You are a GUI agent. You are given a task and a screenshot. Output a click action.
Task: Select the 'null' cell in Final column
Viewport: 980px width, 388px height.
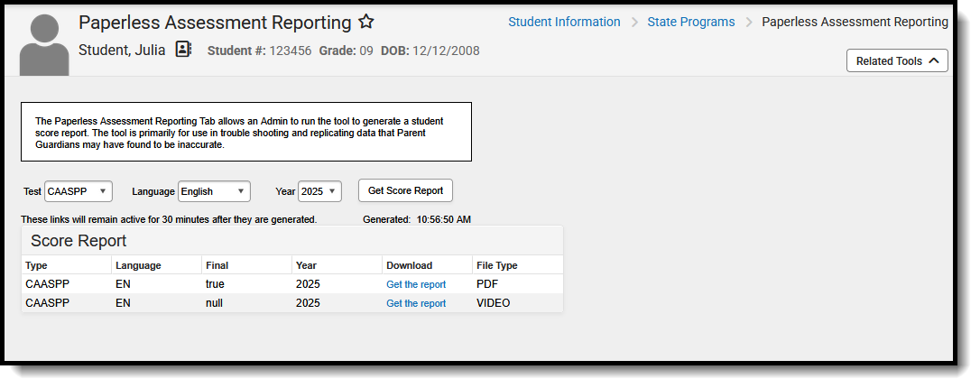pyautogui.click(x=215, y=303)
